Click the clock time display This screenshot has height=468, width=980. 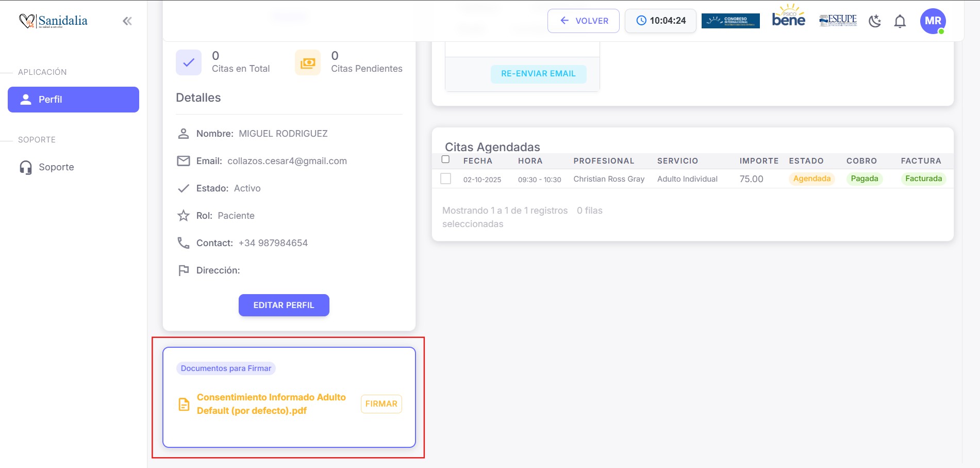660,21
